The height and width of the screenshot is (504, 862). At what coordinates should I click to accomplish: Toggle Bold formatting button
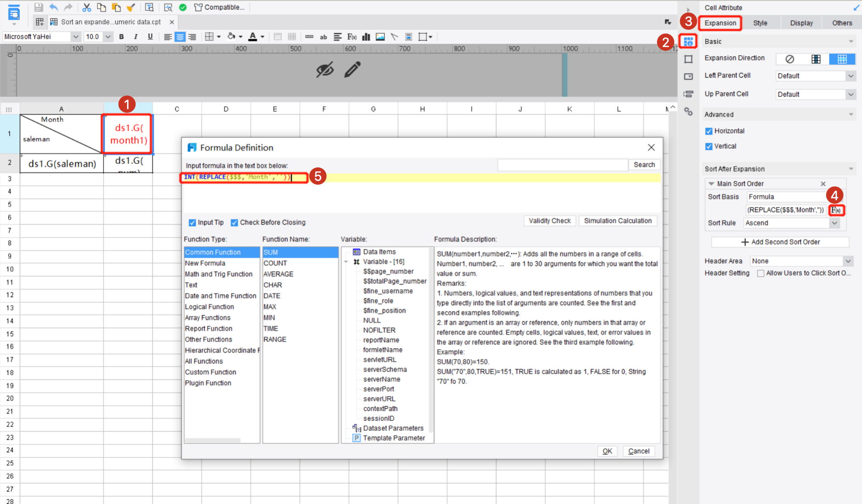(x=121, y=37)
